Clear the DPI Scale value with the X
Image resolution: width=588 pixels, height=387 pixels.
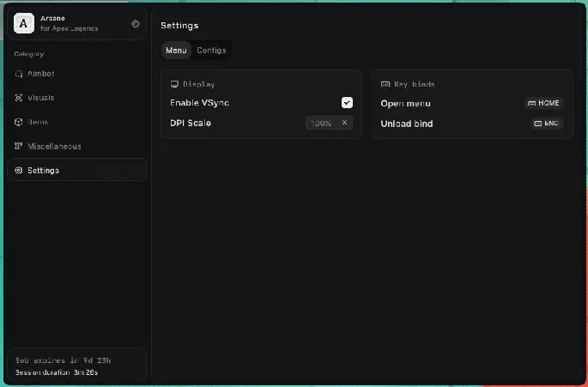pos(345,123)
